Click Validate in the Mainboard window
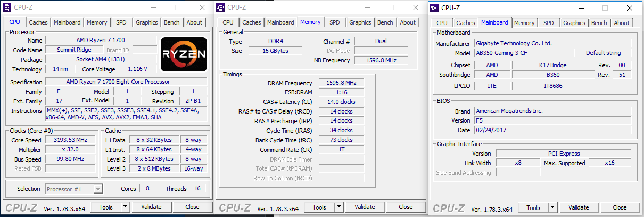 (579, 207)
